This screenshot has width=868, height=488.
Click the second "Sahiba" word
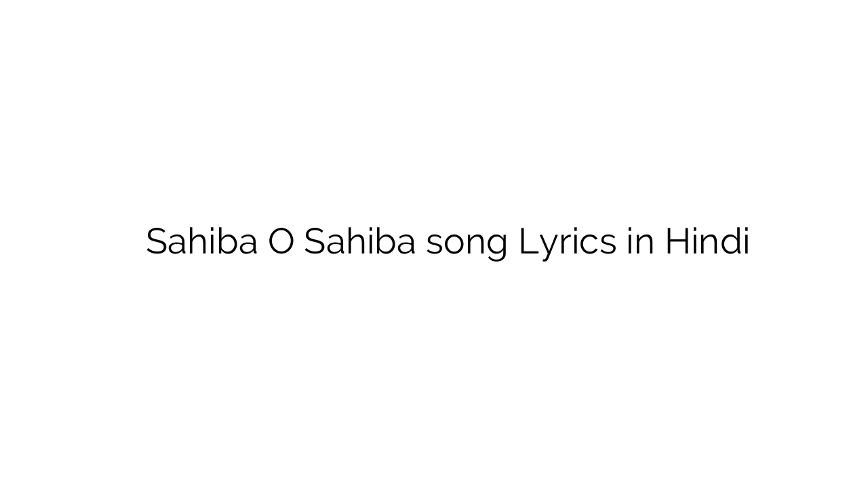click(359, 242)
